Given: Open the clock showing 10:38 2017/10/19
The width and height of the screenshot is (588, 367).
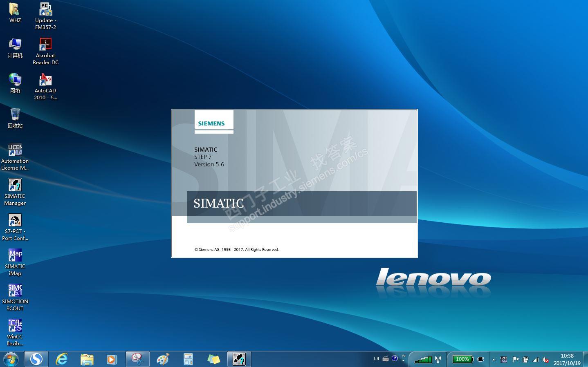Looking at the screenshot, I should (x=567, y=359).
